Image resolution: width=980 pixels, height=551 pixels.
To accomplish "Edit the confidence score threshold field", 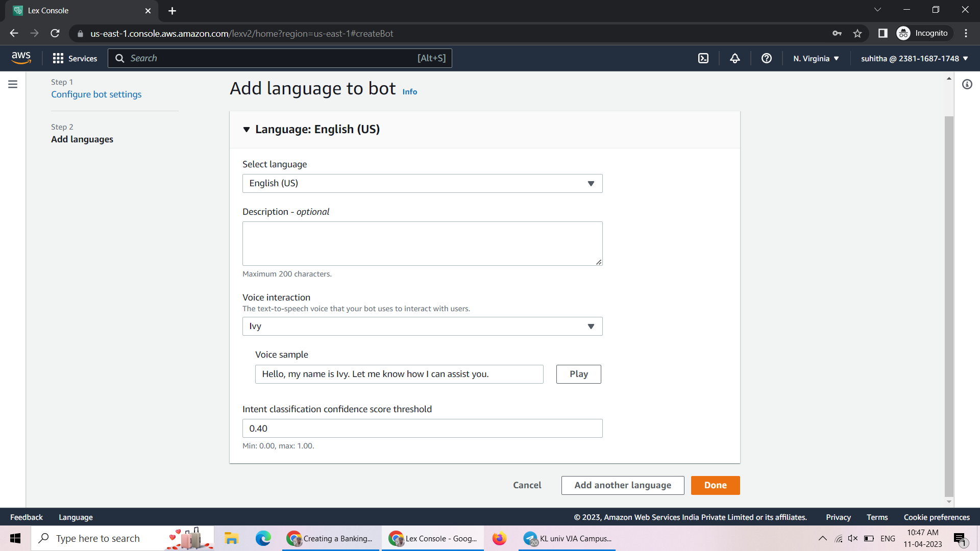I will 422,428.
